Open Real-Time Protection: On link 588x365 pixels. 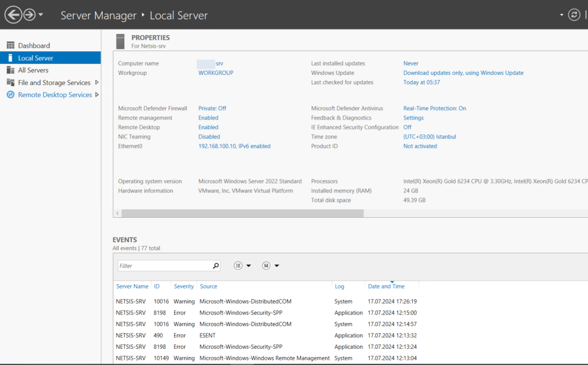point(435,108)
